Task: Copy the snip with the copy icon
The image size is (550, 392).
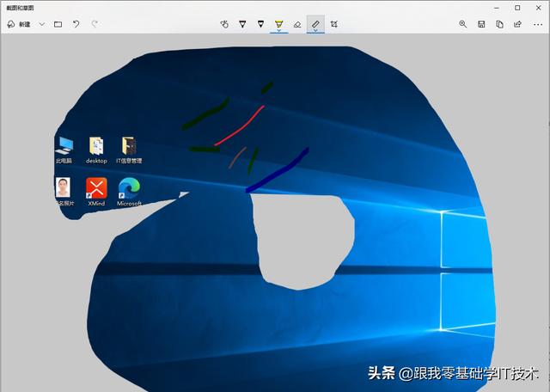Action: [x=499, y=24]
